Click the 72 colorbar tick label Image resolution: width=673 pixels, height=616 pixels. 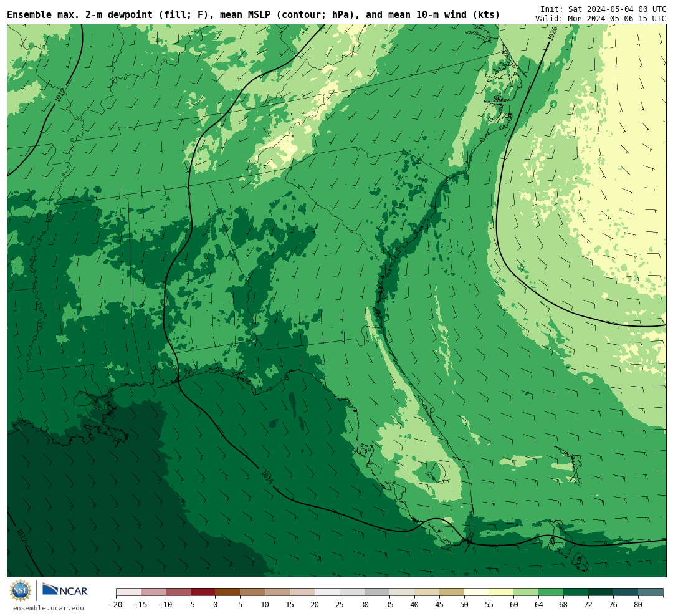pos(589,605)
